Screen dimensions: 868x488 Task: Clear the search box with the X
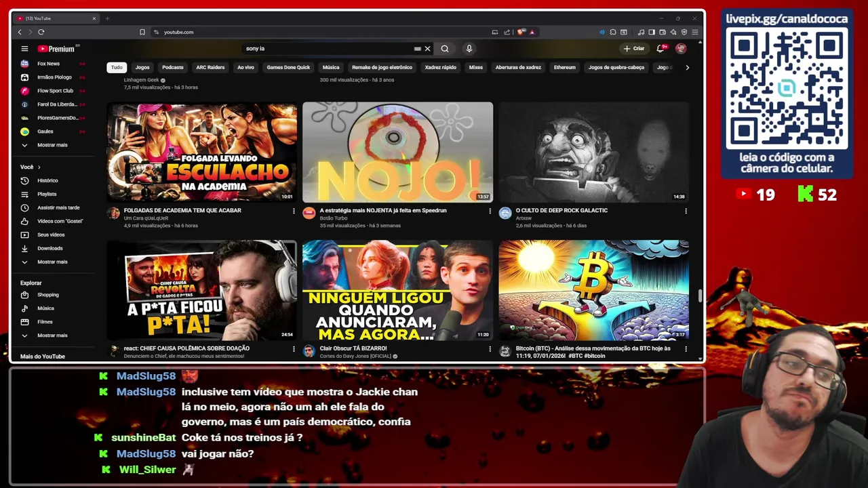coord(428,49)
